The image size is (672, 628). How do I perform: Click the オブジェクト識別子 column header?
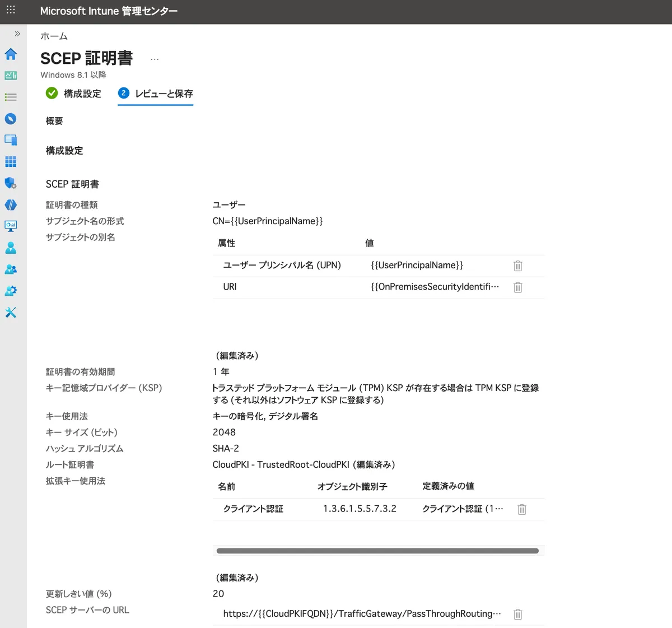352,486
